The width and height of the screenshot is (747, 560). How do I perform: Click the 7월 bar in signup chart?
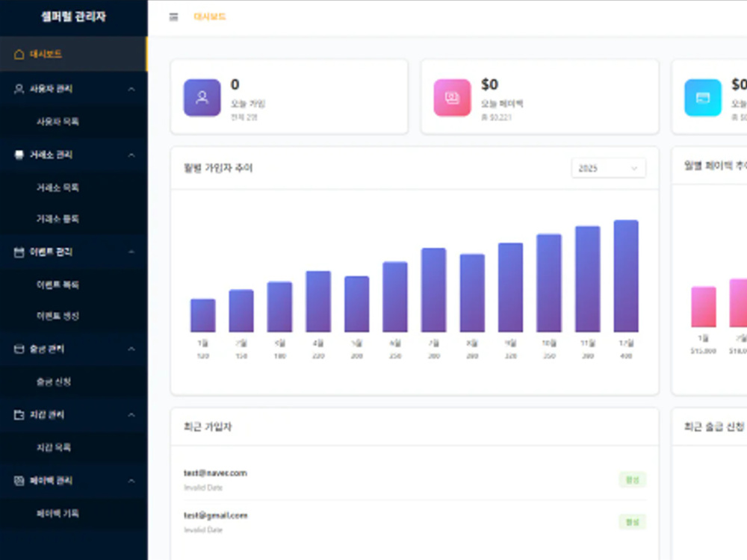pos(433,290)
